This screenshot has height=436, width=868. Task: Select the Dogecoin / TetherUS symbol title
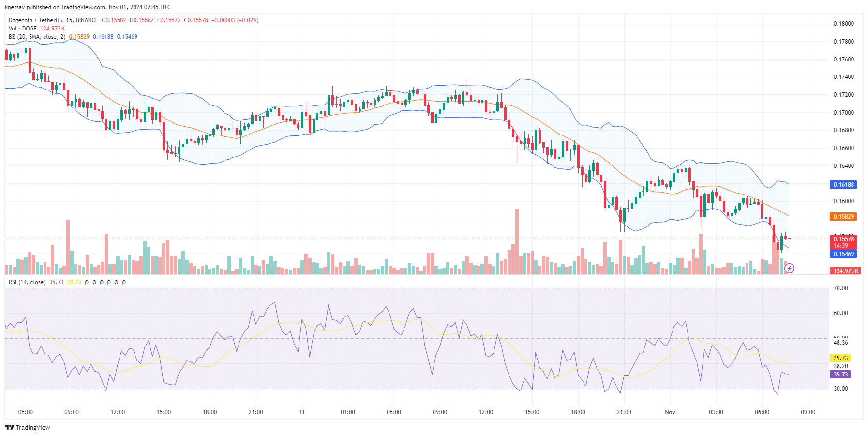point(53,20)
